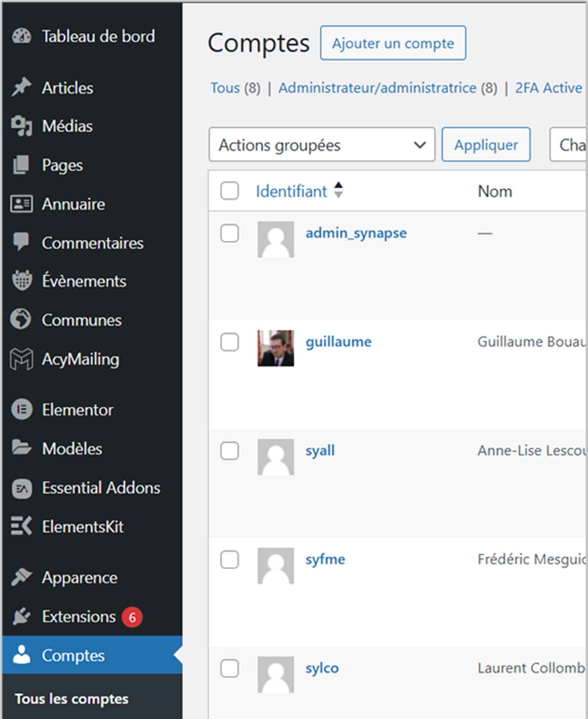588x719 pixels.
Task: Click the Elementor circle logo icon
Action: [x=22, y=410]
